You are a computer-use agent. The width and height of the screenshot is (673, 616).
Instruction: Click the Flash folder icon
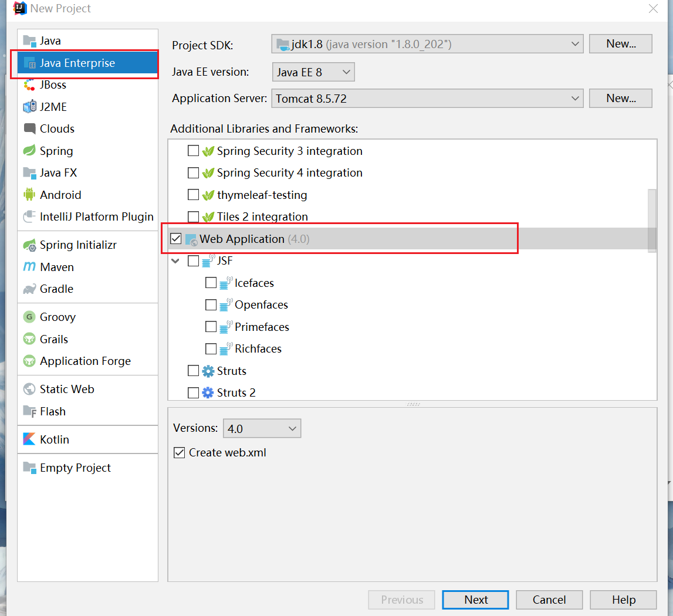[x=29, y=411]
